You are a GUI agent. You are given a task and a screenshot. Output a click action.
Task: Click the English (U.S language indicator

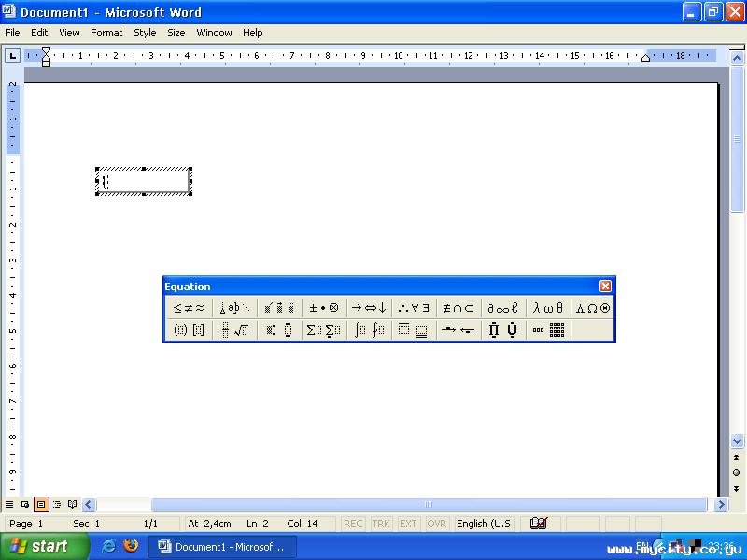[x=484, y=524]
